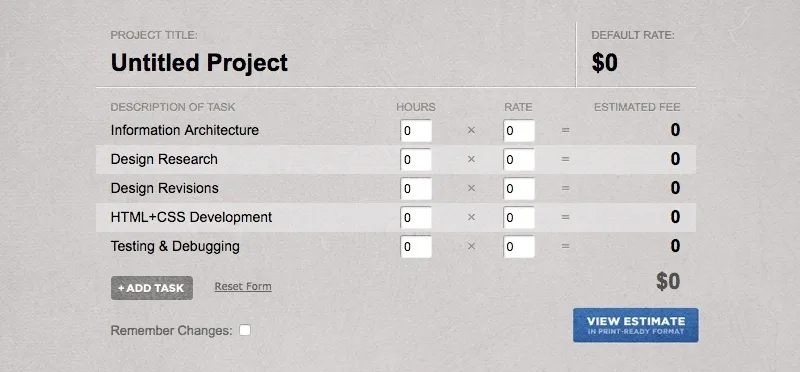
Task: Select HTML+CSS Development rate field
Action: coord(519,218)
